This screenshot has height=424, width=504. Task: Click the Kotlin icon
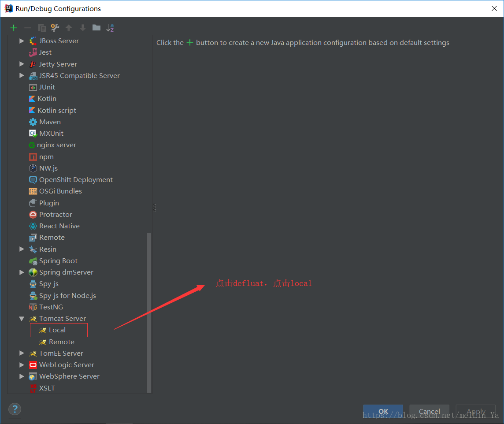[32, 99]
